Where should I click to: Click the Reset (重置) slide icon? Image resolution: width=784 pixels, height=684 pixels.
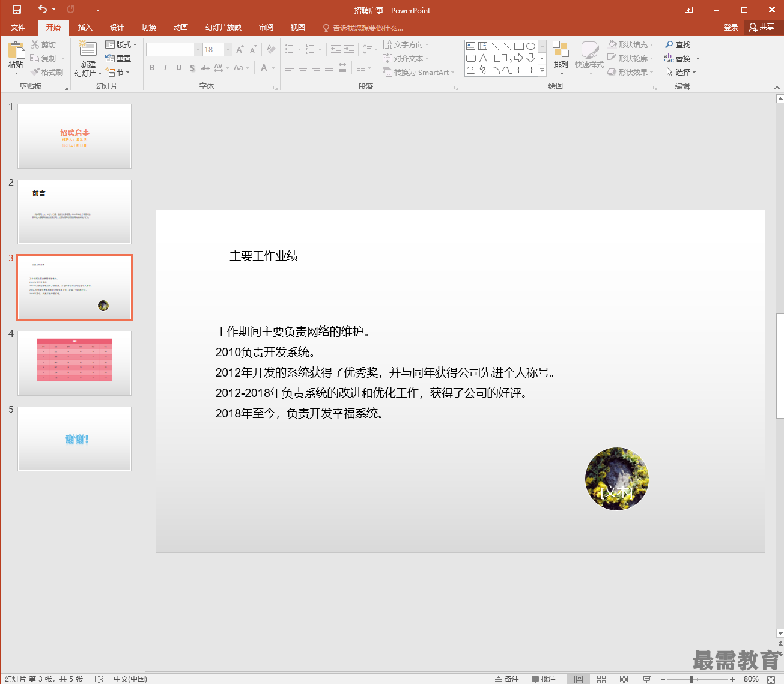(110, 58)
